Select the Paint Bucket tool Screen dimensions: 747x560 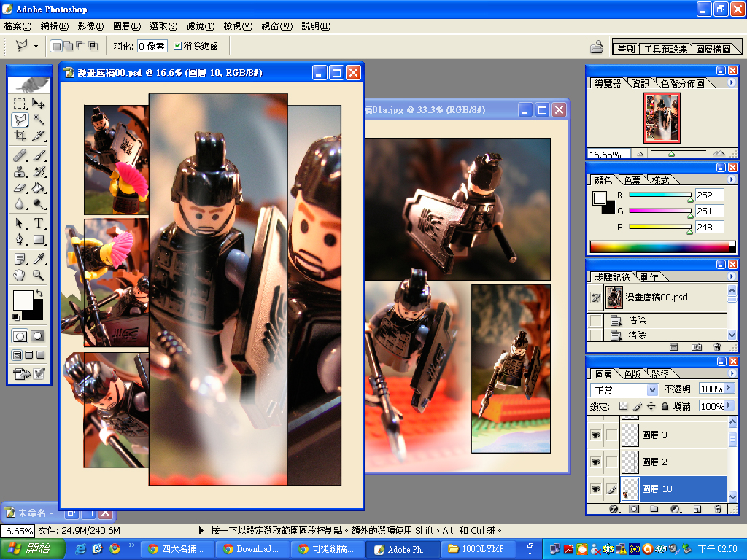pos(39,187)
